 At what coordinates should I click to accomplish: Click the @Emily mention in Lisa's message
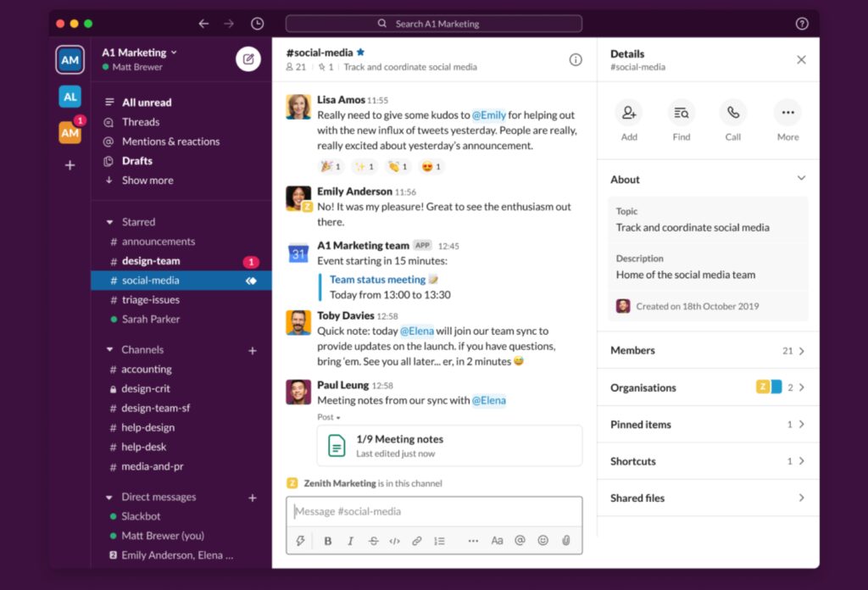click(x=489, y=114)
